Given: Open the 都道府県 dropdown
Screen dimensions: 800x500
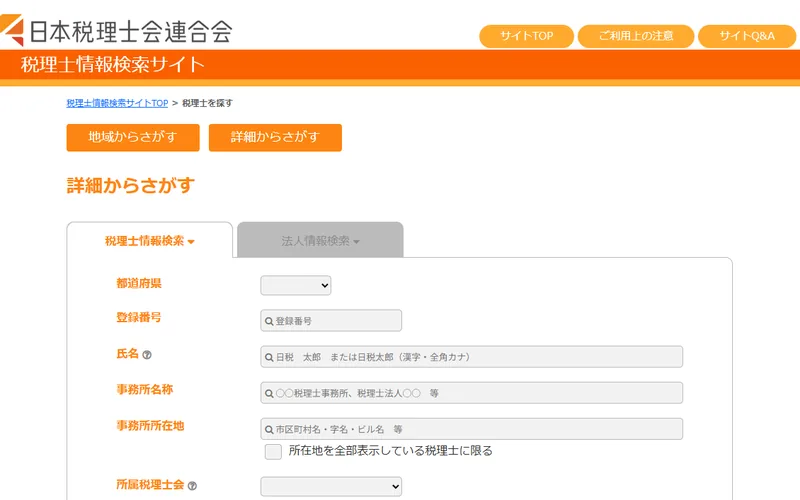Looking at the screenshot, I should pos(295,285).
